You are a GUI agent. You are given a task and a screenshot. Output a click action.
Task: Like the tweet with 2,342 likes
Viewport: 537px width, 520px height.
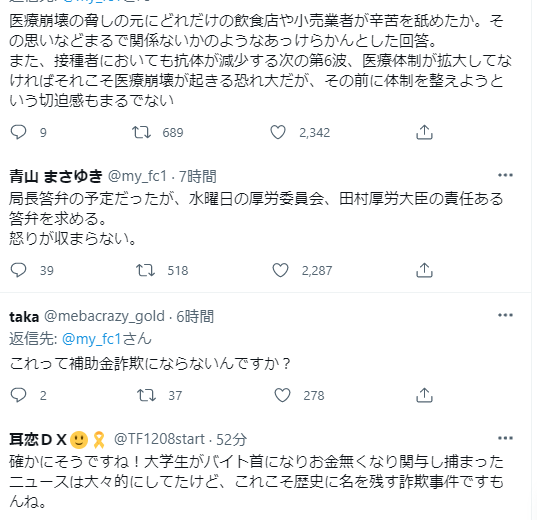point(278,132)
